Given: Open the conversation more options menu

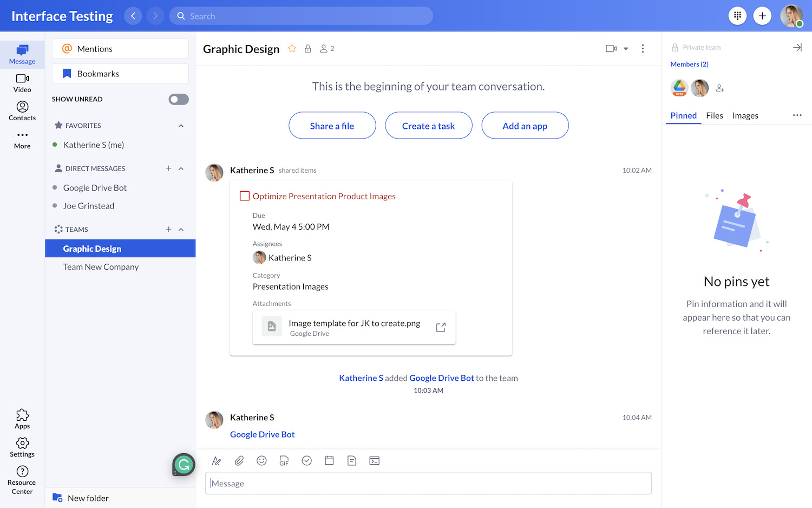Looking at the screenshot, I should pos(643,49).
